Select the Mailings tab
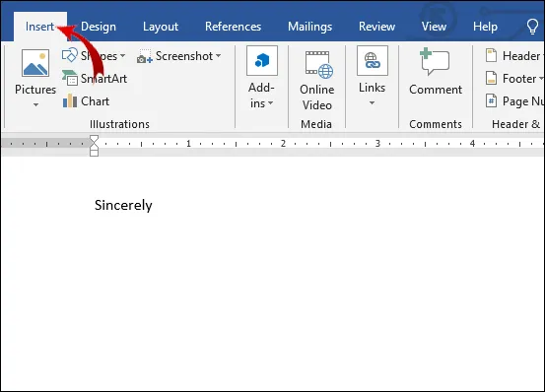Viewport: 545px width, 392px height. (x=309, y=27)
